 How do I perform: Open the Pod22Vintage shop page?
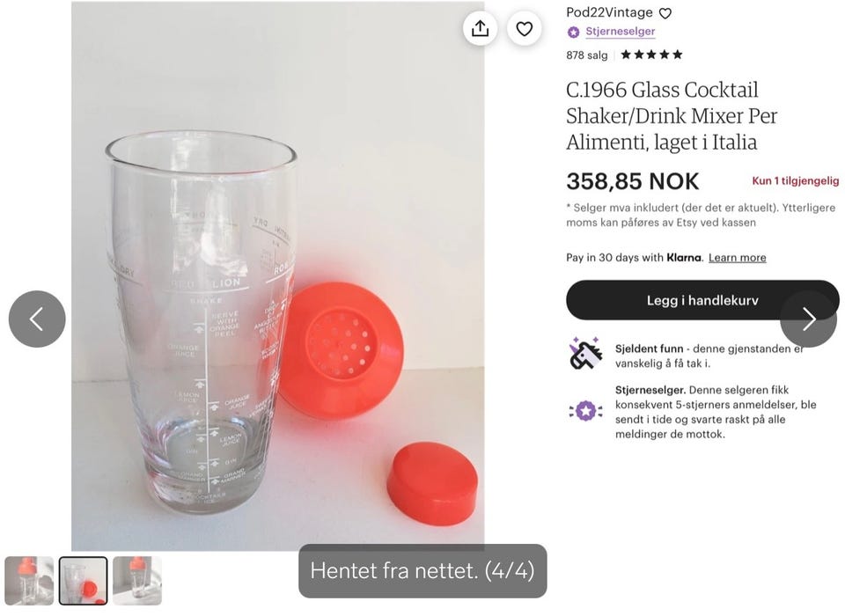[609, 12]
